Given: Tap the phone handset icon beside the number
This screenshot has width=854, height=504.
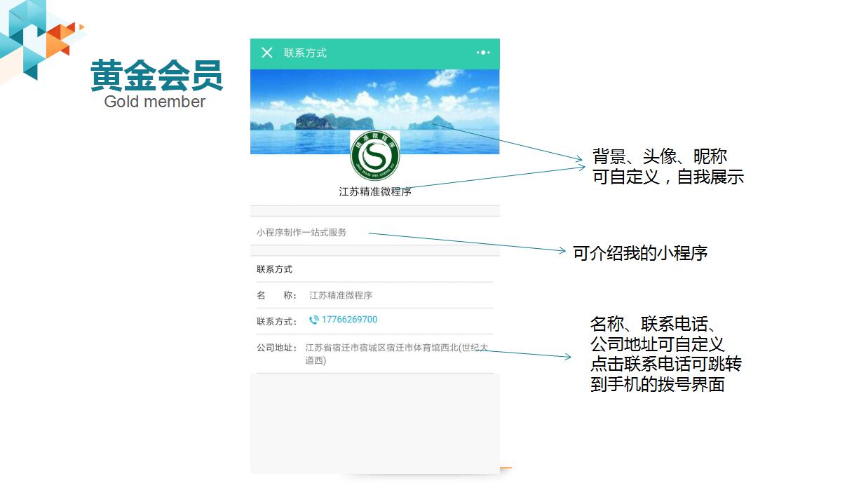Looking at the screenshot, I should point(313,320).
